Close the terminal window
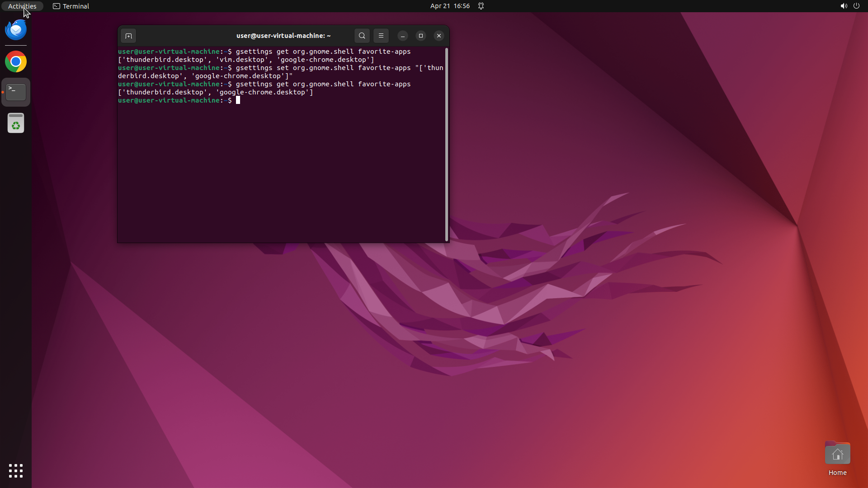 tap(439, 36)
